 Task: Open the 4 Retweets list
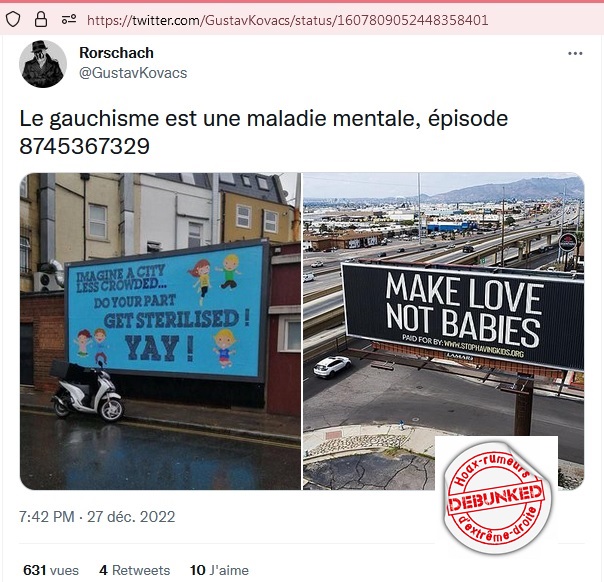coord(134,570)
